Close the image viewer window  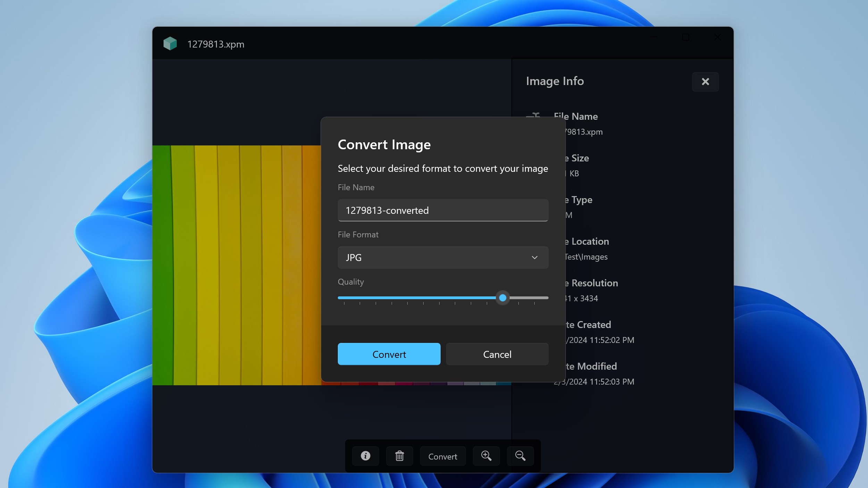pyautogui.click(x=718, y=37)
